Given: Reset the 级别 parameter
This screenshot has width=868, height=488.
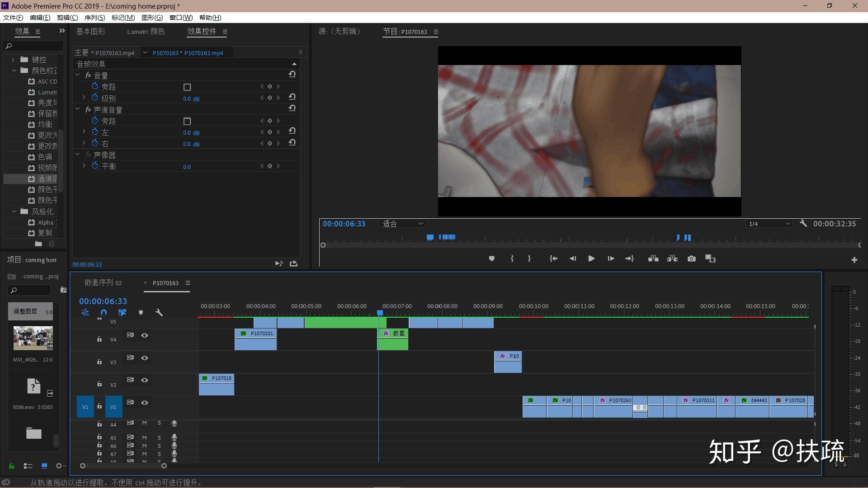Looking at the screenshot, I should 292,97.
